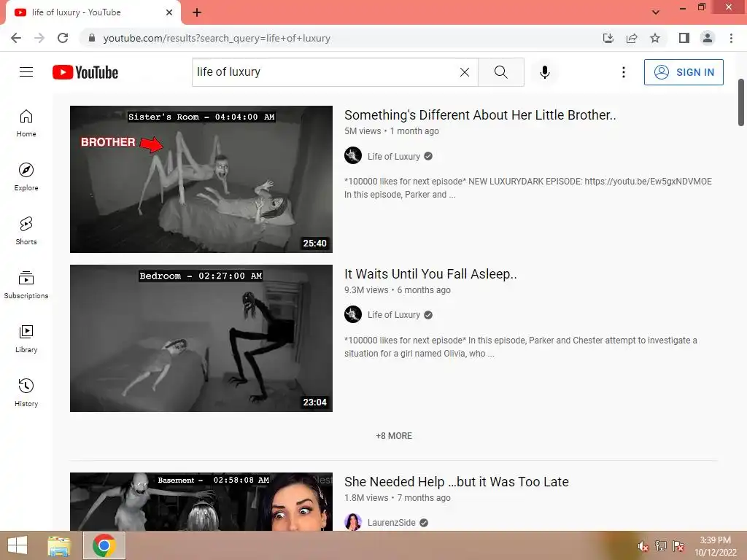Viewport: 747px width, 560px height.
Task: Open History in the sidebar
Action: tap(26, 393)
